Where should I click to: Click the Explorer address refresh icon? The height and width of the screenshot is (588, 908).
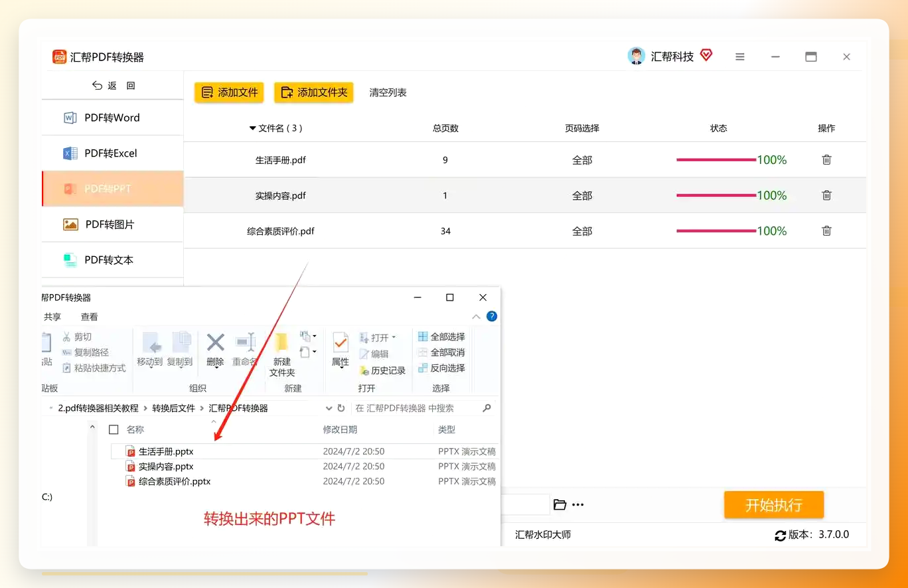(x=341, y=408)
